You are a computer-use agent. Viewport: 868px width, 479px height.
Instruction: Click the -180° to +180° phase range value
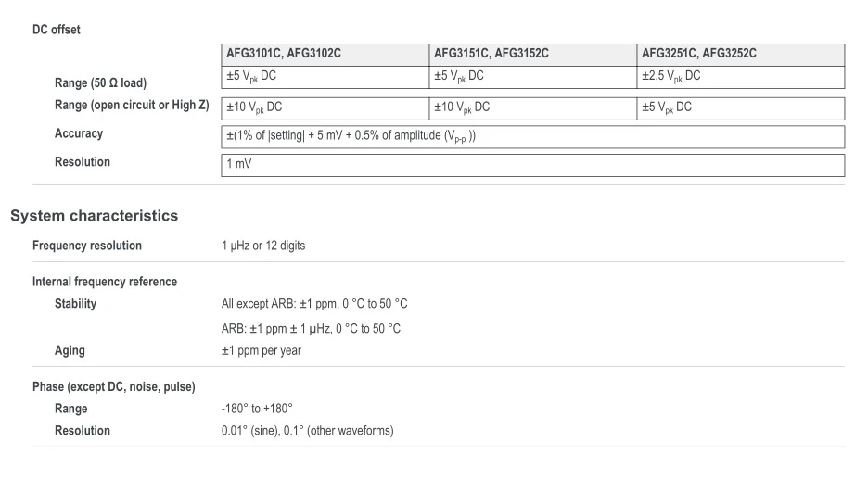(257, 409)
